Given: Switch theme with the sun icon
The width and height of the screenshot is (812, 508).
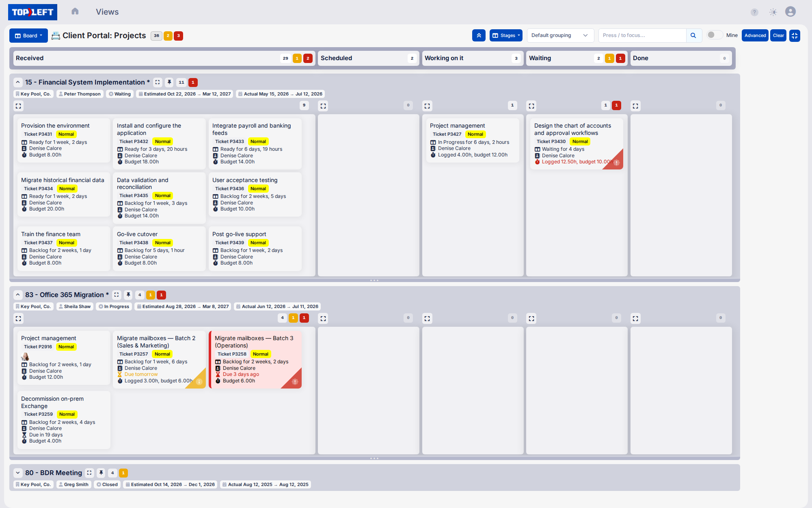Looking at the screenshot, I should coord(773,12).
